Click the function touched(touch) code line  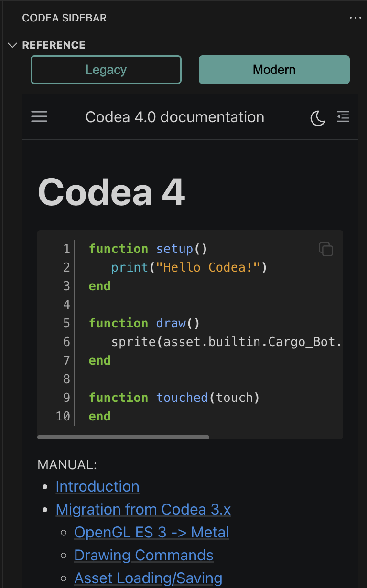point(174,398)
